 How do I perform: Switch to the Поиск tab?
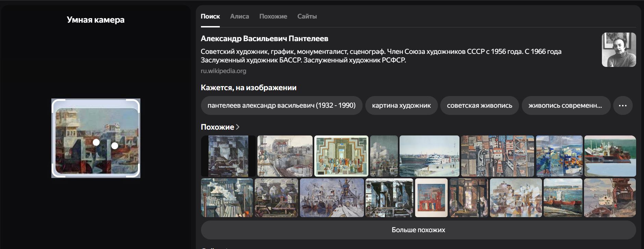point(210,16)
